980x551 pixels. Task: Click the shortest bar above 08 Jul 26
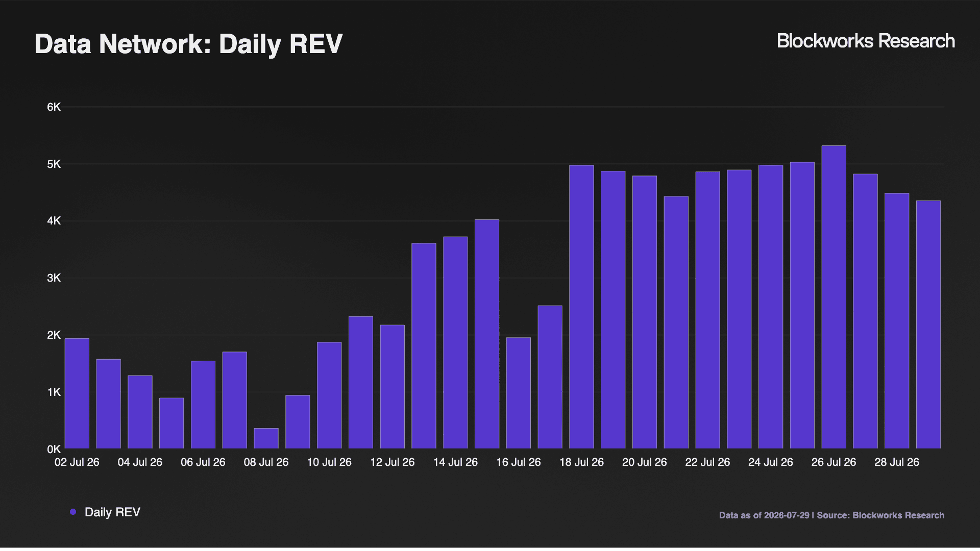(x=266, y=439)
